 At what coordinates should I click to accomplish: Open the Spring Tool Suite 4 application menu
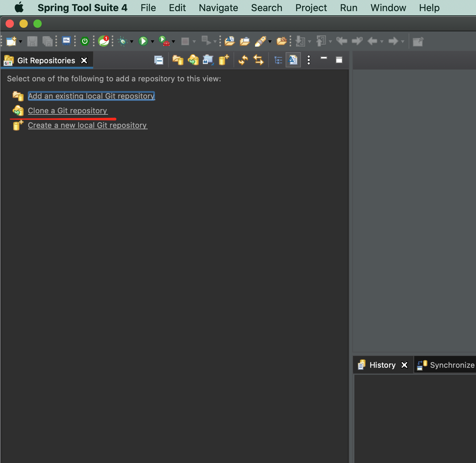82,8
